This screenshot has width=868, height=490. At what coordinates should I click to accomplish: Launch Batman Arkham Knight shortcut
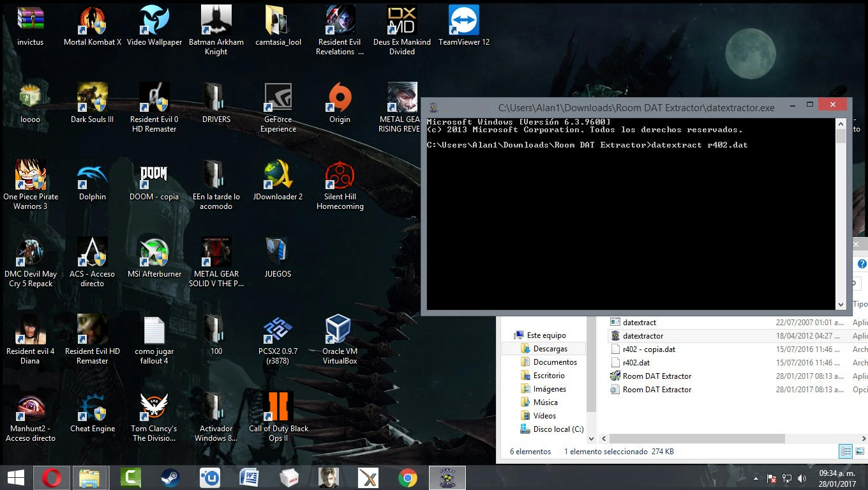pyautogui.click(x=216, y=31)
